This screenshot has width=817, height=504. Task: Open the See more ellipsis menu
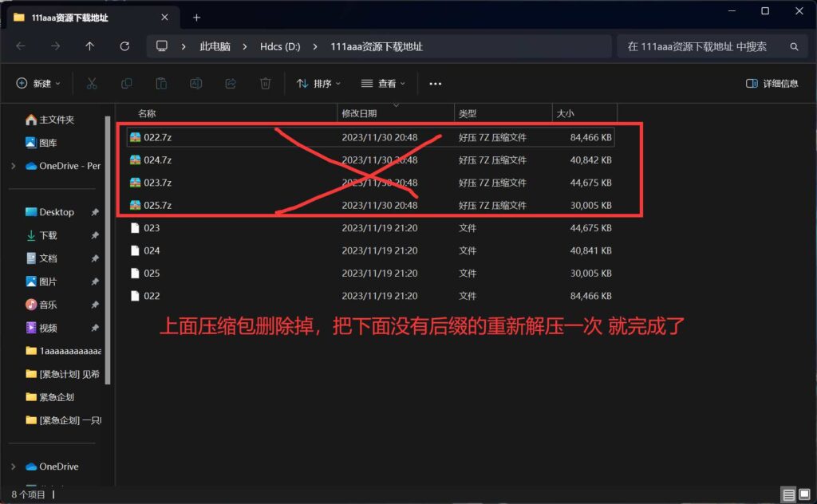[435, 83]
